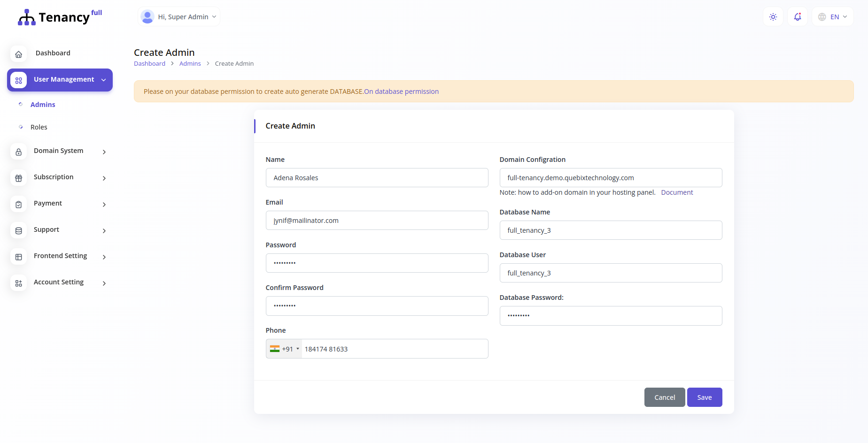Open notifications via the bell icon
The height and width of the screenshot is (443, 868).
pyautogui.click(x=797, y=16)
